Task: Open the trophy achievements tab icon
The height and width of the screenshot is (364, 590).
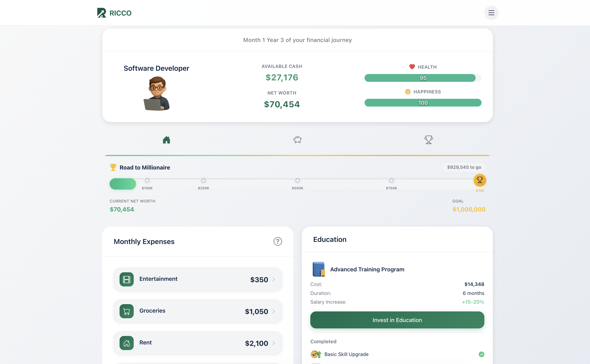Action: point(428,140)
